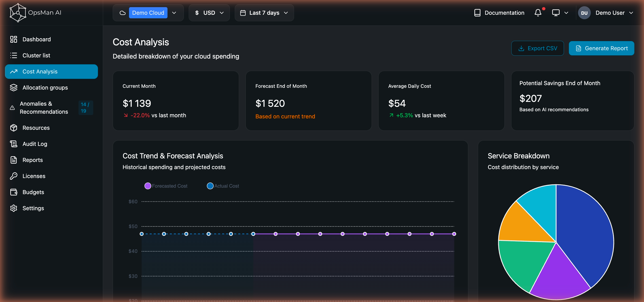The height and width of the screenshot is (302, 644).
Task: Expand the display theme dropdown chevron
Action: click(x=566, y=13)
